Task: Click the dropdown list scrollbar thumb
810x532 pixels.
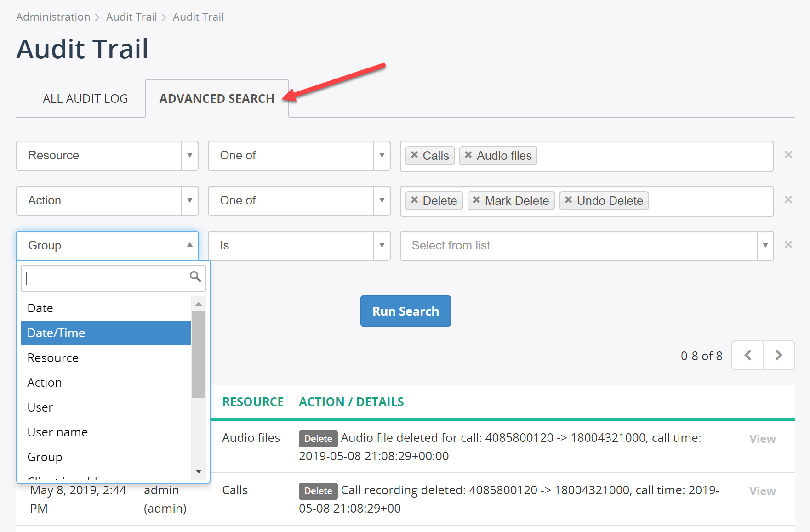Action: (199, 355)
